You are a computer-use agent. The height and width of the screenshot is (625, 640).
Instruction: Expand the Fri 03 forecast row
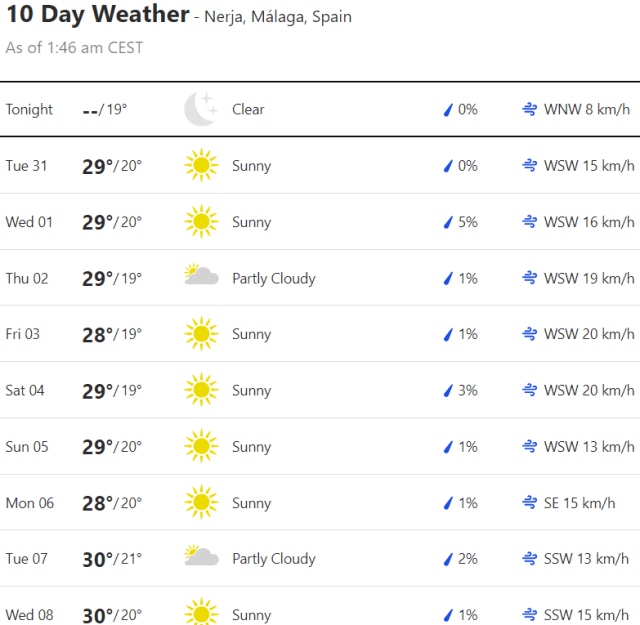[x=320, y=334]
